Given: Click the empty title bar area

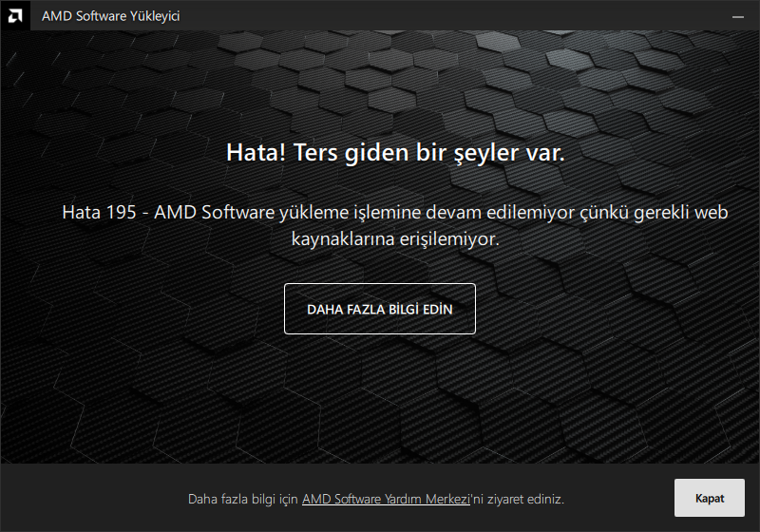Looking at the screenshot, I should [x=450, y=16].
